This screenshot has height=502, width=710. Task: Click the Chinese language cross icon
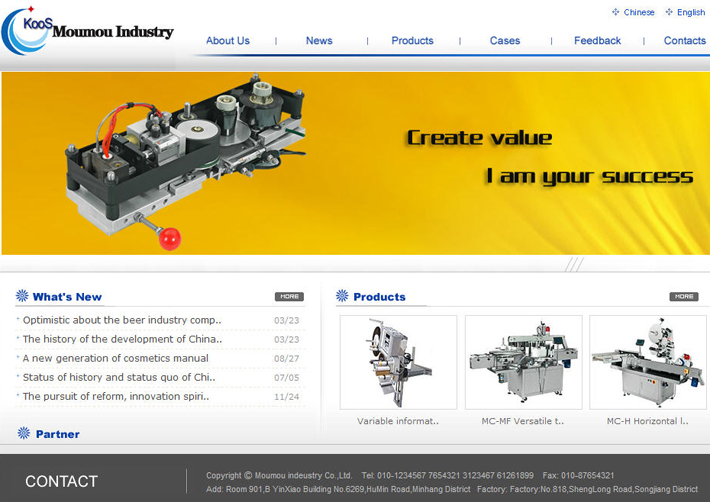[x=615, y=12]
